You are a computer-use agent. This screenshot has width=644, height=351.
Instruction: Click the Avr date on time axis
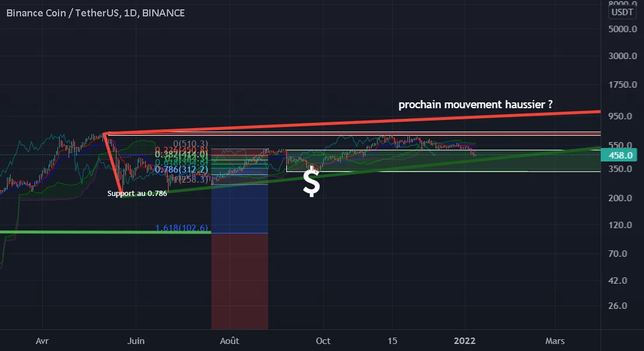(x=42, y=340)
